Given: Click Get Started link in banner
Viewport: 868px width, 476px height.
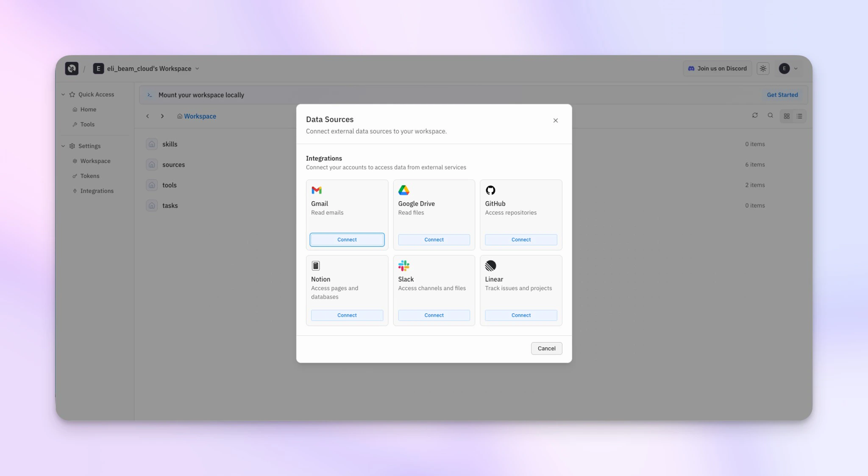Looking at the screenshot, I should (x=782, y=95).
